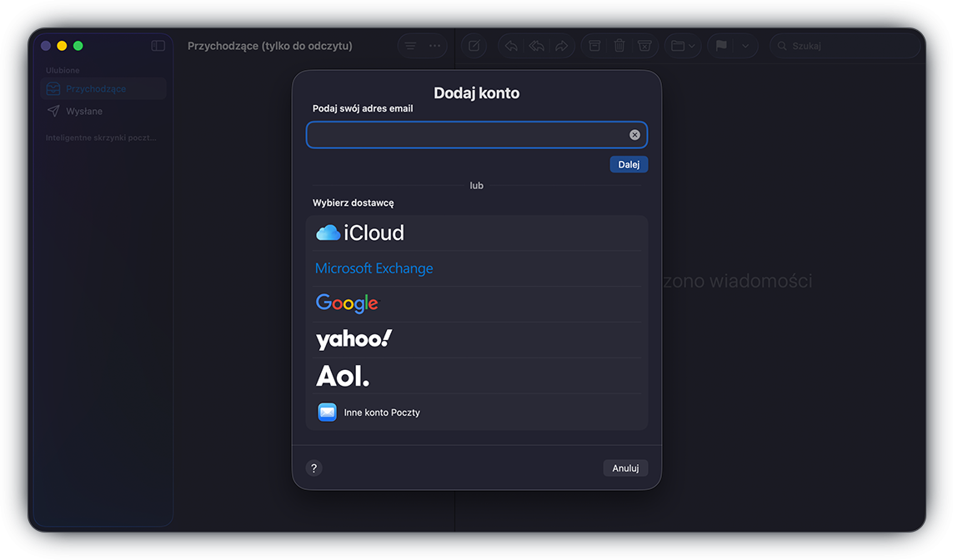The height and width of the screenshot is (560, 953).
Task: Mark message as junk
Action: (645, 46)
